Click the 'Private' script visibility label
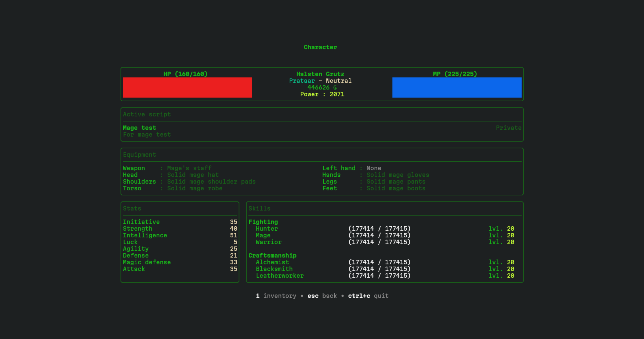The image size is (644, 339). [509, 128]
